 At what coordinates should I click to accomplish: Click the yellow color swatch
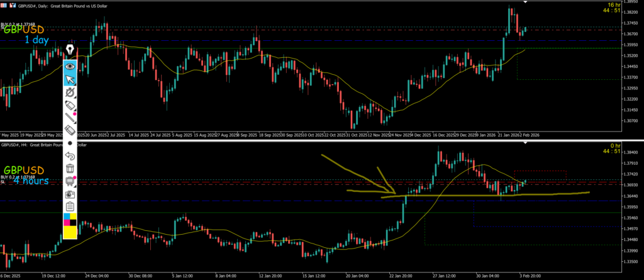tap(70, 232)
